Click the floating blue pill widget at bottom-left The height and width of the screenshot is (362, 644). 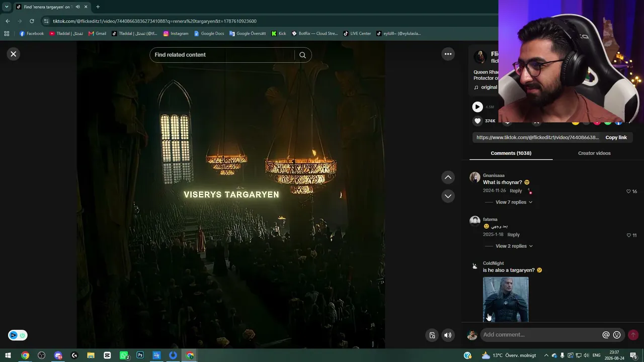tap(18, 335)
